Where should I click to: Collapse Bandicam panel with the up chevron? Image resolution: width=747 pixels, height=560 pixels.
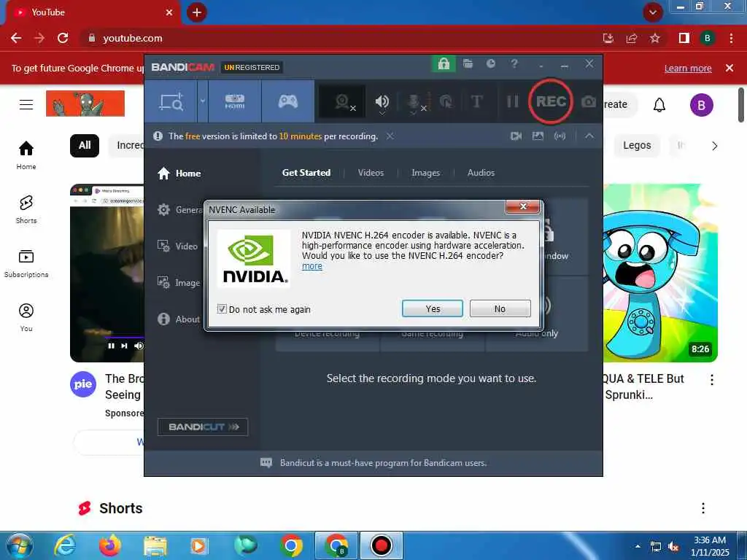coord(589,136)
